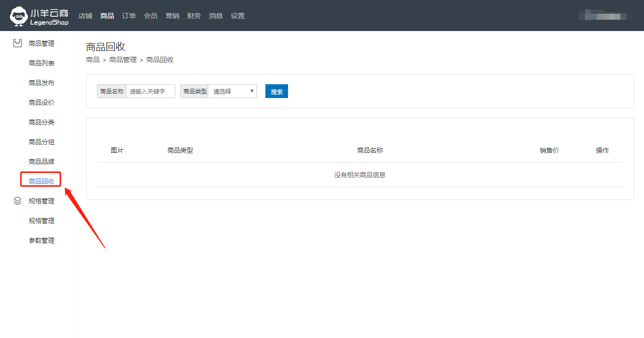Click the layers icon beside 规格管理
Viewport: 644px width, 338px height.
point(17,201)
